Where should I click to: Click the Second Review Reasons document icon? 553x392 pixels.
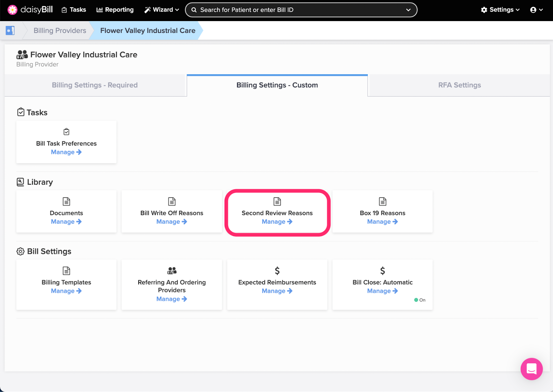pos(277,201)
